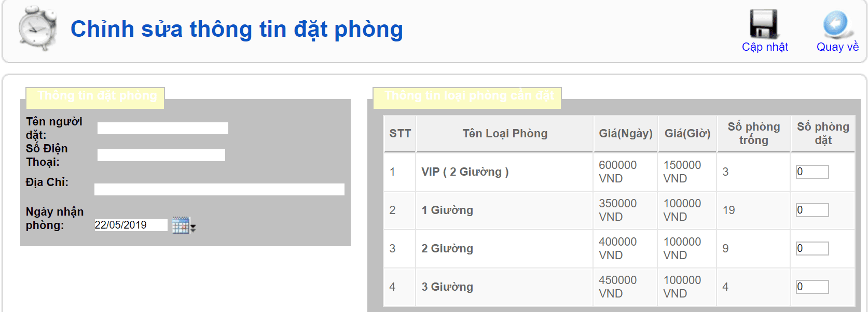The image size is (868, 312).
Task: Click the Tên Loại Phòng column header
Action: point(505,134)
